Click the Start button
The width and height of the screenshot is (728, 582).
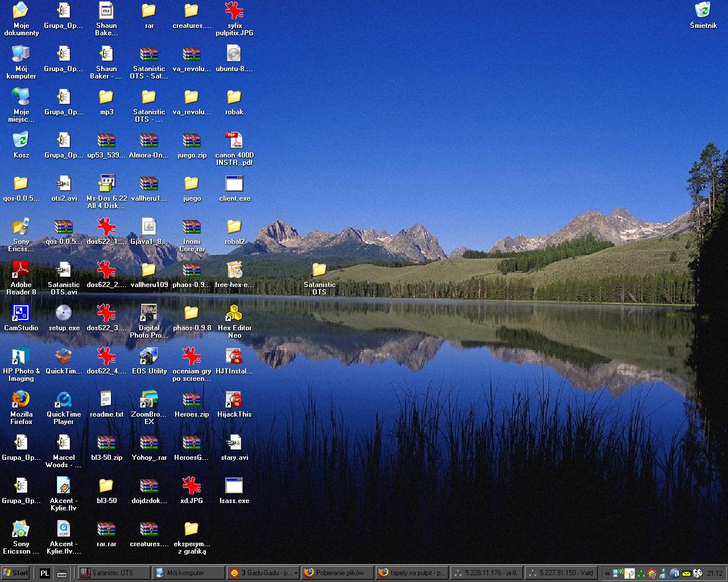[15, 573]
